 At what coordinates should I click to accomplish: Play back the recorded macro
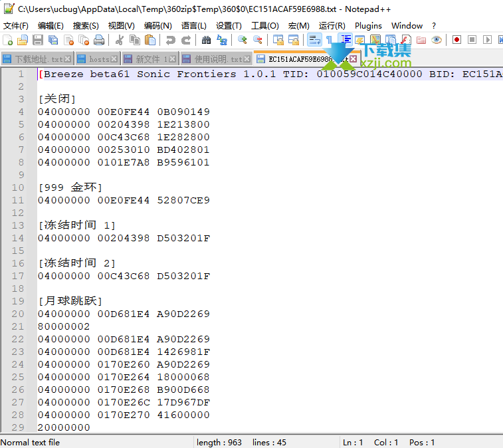(488, 40)
